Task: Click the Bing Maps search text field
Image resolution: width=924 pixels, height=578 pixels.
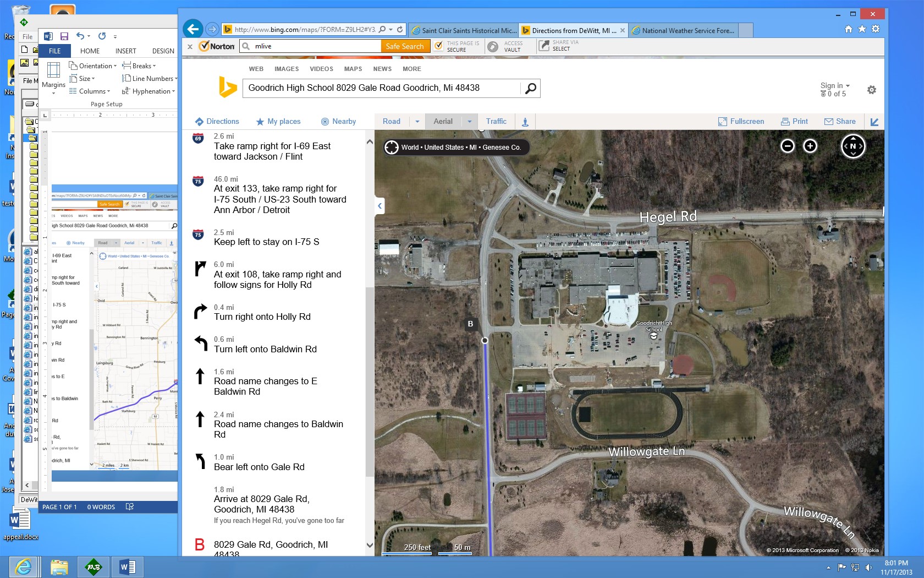Action: 382,88
